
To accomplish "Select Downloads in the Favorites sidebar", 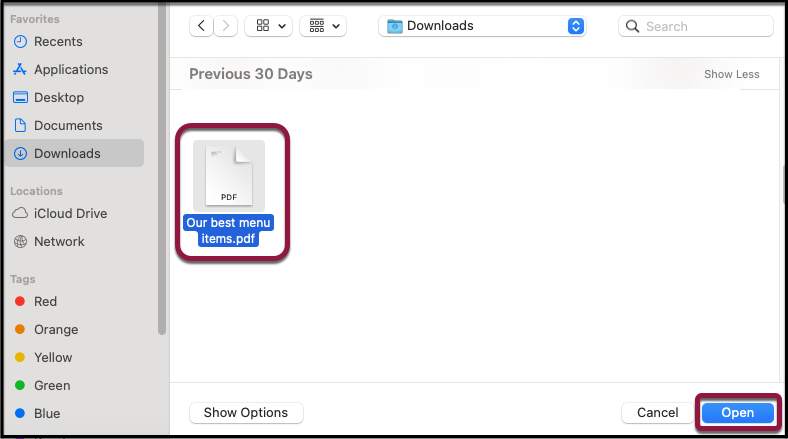I will tap(67, 153).
